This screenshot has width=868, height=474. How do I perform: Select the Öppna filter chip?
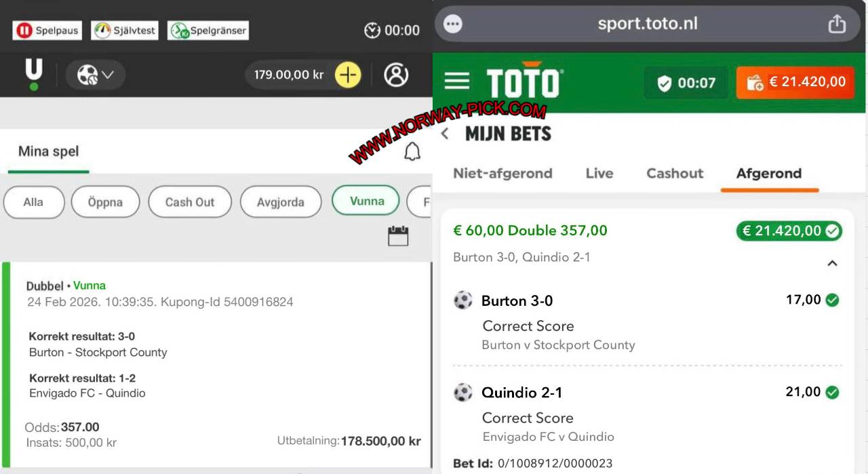tap(105, 202)
